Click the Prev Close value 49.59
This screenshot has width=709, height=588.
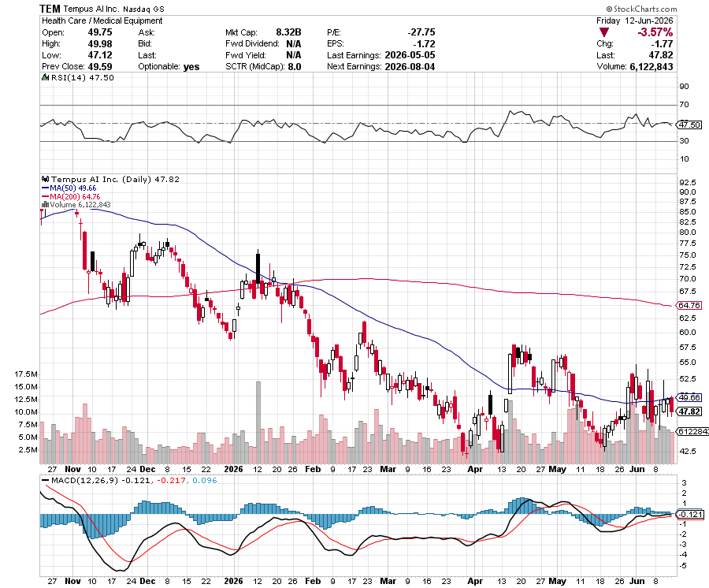100,66
